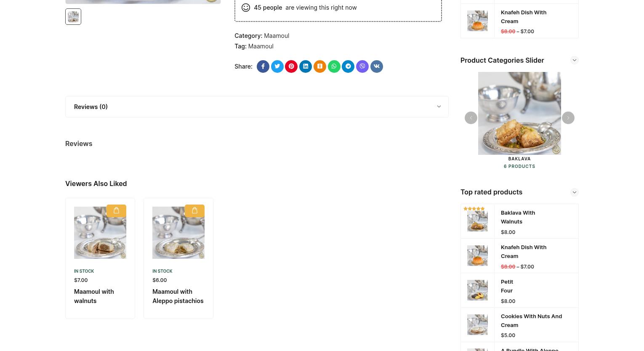Select the product gallery thumbnail
Image resolution: width=644 pixels, height=351 pixels.
tap(73, 17)
